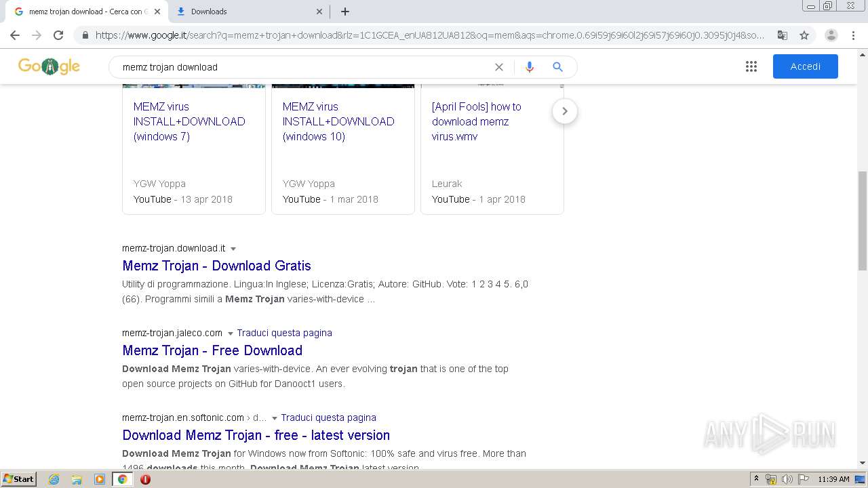Open Download Memz Trojan - free - latest version
The width and height of the screenshot is (868, 488).
point(256,435)
